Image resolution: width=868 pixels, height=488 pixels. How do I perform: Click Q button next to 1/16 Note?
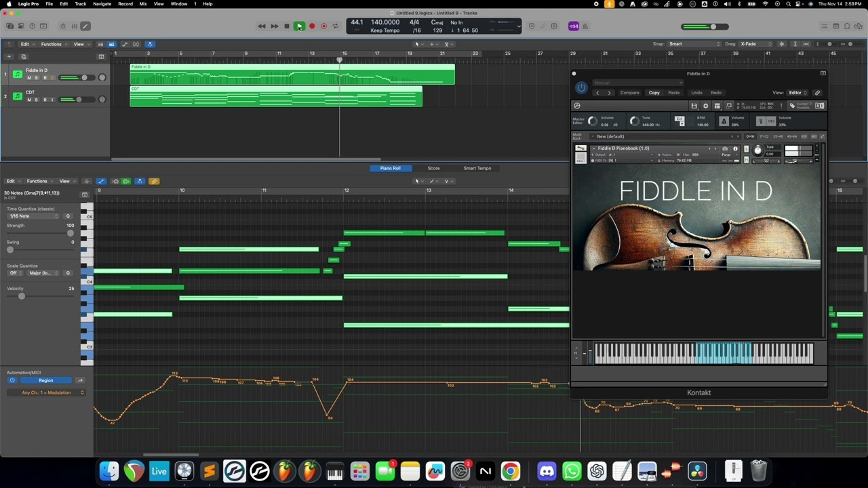click(x=68, y=216)
